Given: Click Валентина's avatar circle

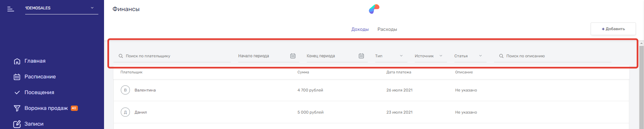Looking at the screenshot, I should [x=125, y=90].
